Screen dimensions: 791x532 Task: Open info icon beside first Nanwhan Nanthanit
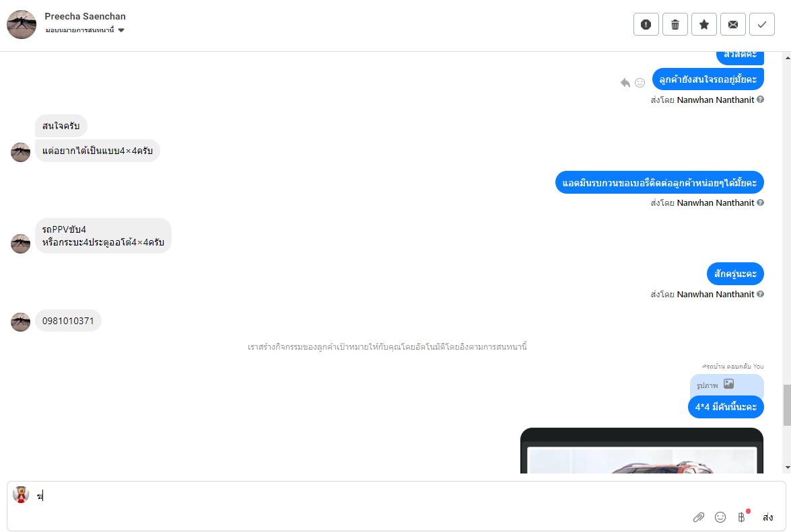[x=760, y=100]
